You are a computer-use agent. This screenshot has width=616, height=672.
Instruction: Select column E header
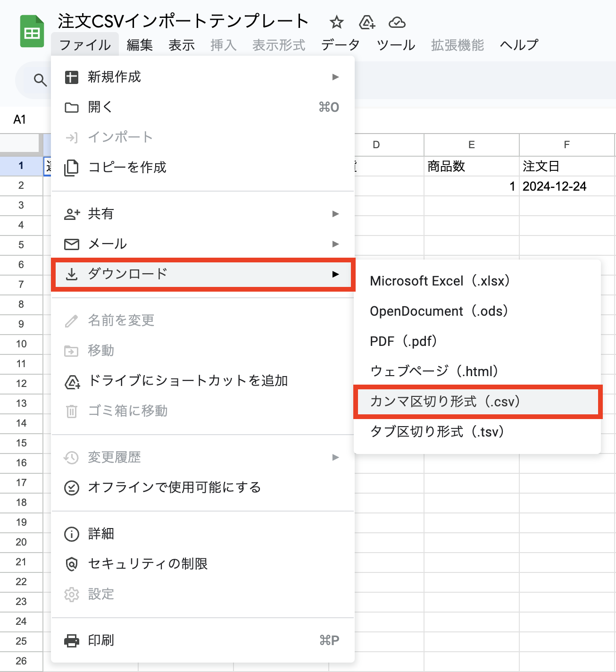[x=471, y=145]
